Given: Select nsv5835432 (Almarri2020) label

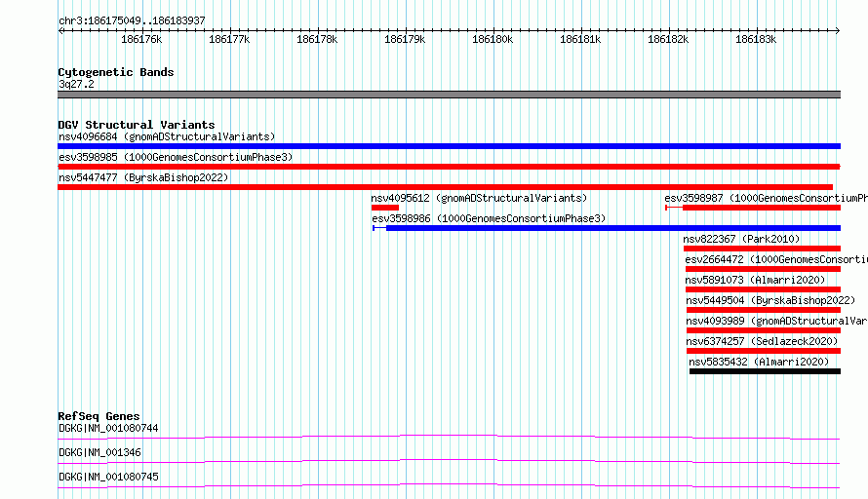Looking at the screenshot, I should tap(759, 362).
